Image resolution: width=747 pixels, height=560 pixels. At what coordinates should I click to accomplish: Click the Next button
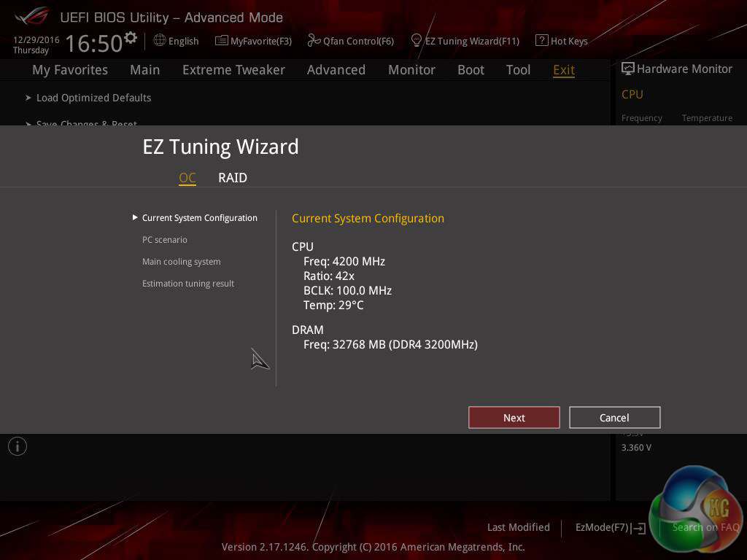click(514, 418)
